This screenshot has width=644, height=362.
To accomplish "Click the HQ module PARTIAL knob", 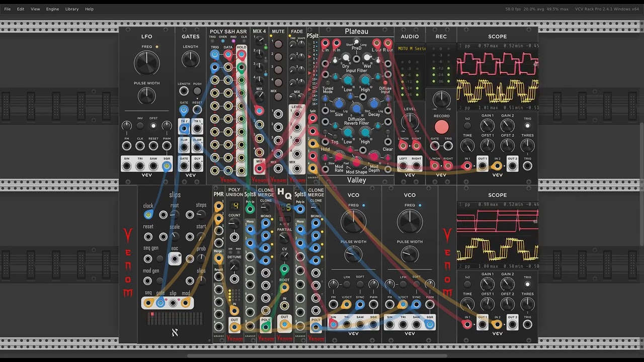I will point(284,238).
